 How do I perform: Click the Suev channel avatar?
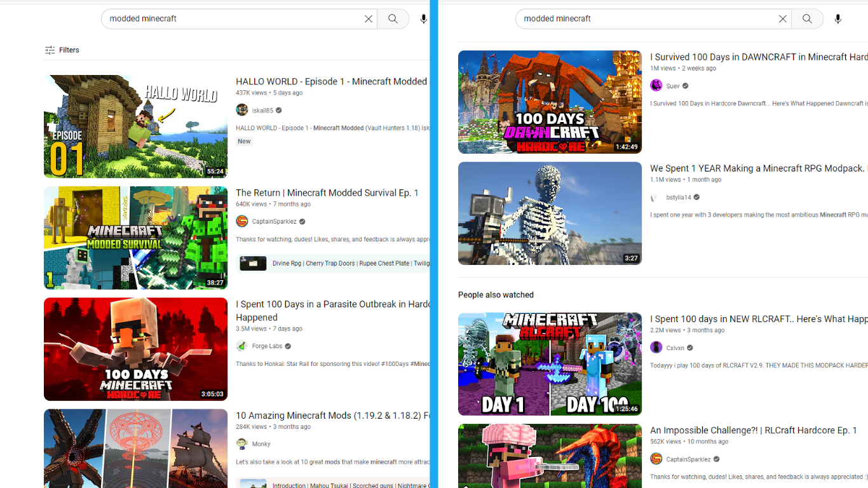pos(656,85)
